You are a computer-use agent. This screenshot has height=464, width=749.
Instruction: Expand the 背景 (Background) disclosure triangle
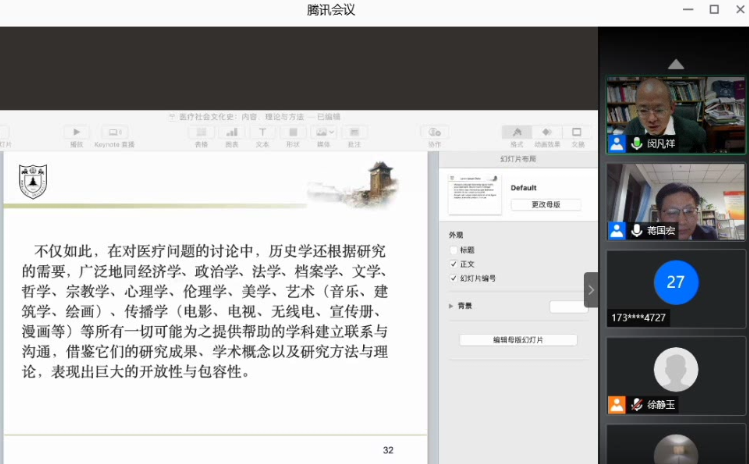tap(451, 306)
